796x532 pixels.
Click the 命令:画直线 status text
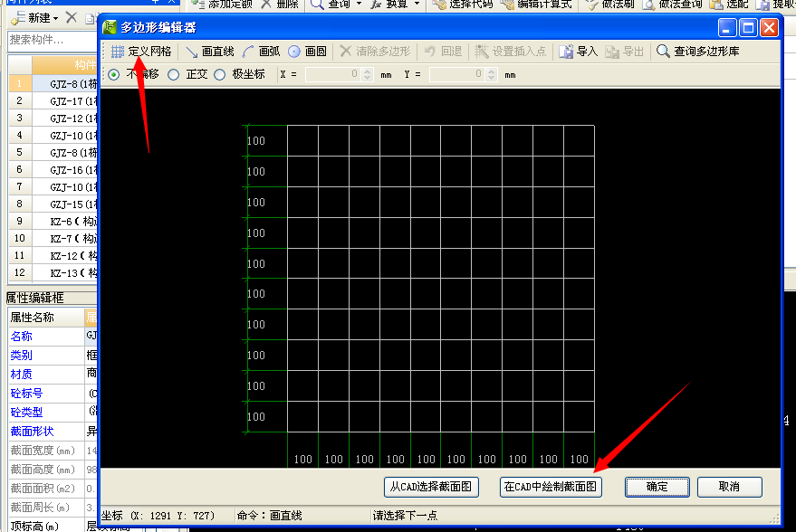click(270, 516)
